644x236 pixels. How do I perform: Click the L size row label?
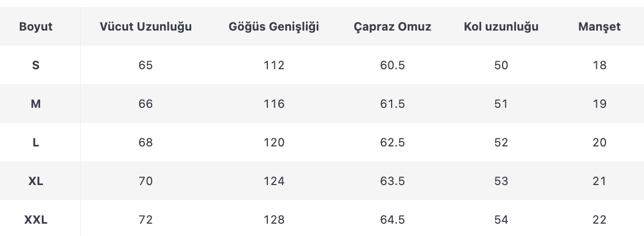coord(36,143)
